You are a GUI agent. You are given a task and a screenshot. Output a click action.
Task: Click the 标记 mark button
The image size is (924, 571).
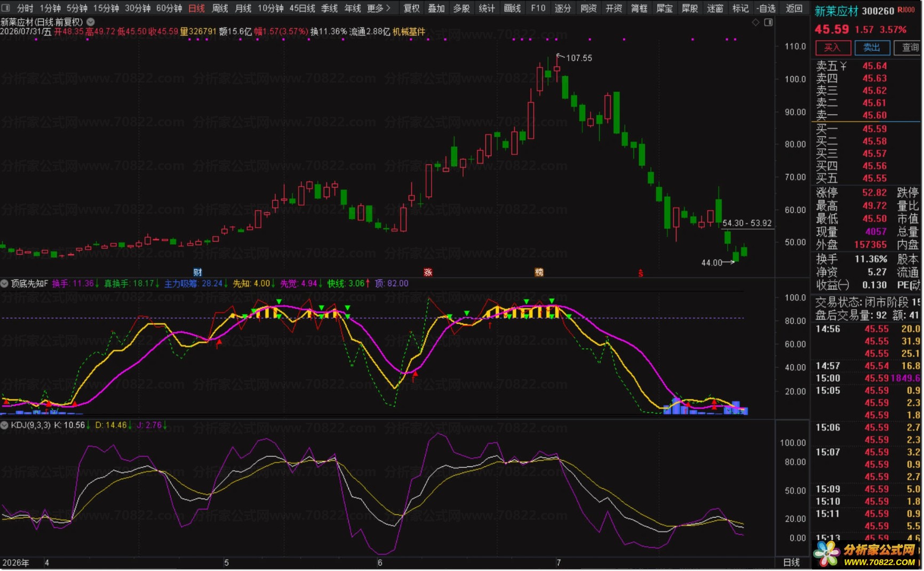[740, 8]
